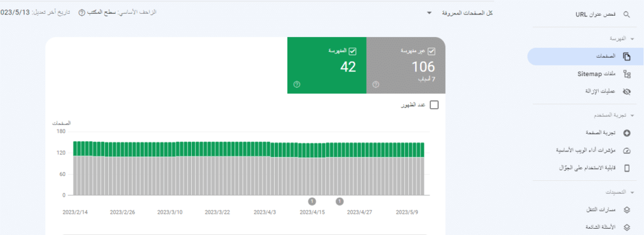Collapse the تجربة المستخدم section
The width and height of the screenshot is (644, 235).
633,116
